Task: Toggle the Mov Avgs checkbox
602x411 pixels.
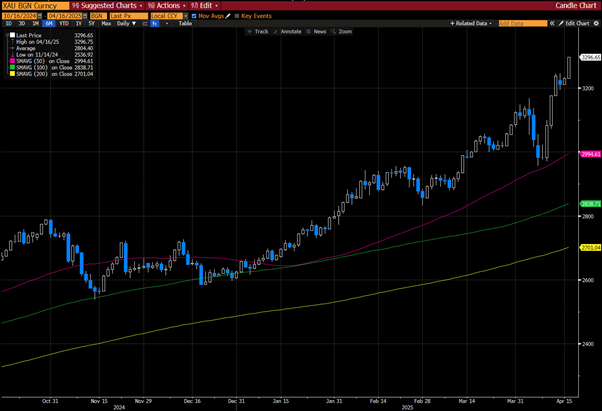Action: [x=198, y=17]
